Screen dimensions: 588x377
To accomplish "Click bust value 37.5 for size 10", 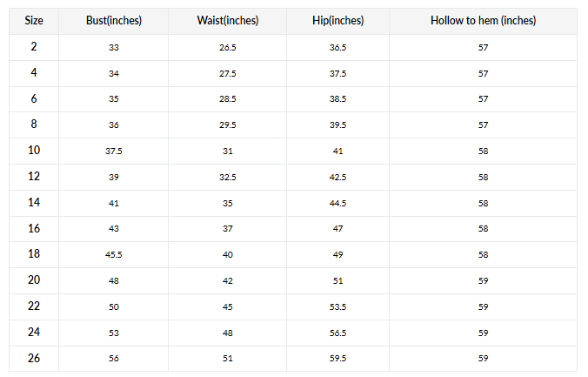I will pos(114,151).
